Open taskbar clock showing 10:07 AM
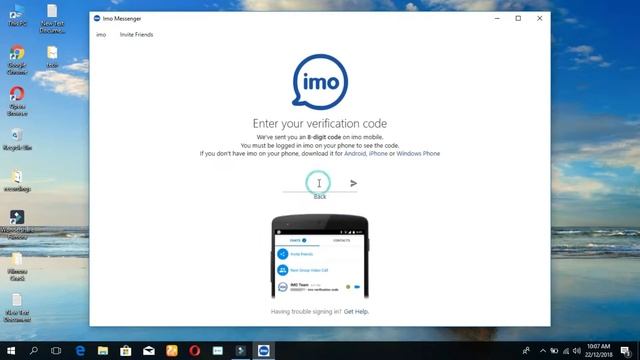The image size is (640, 360). pyautogui.click(x=598, y=351)
